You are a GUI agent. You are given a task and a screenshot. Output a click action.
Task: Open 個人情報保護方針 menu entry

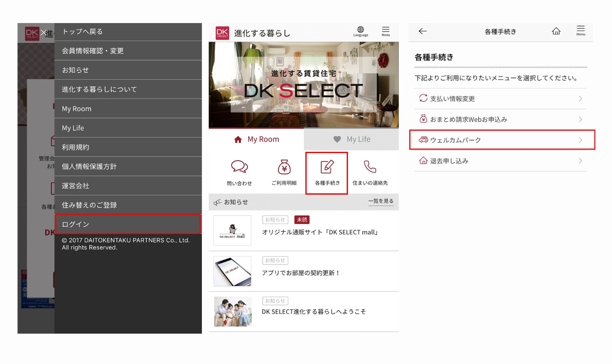(128, 166)
